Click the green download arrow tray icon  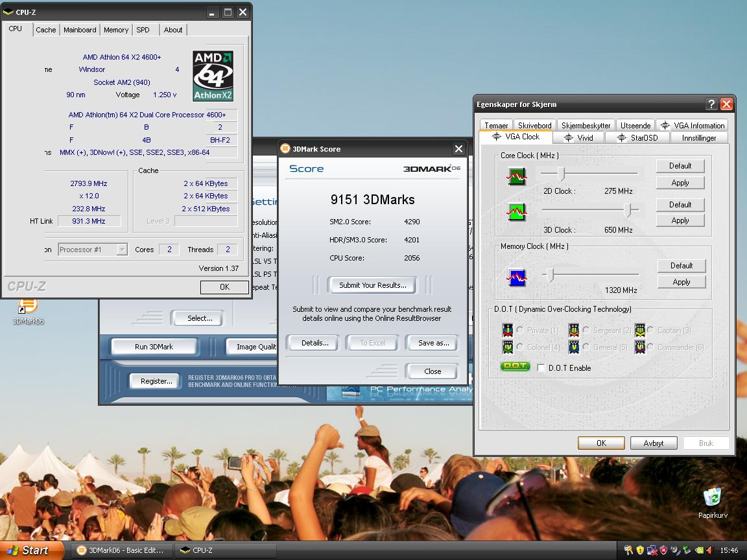pyautogui.click(x=687, y=550)
